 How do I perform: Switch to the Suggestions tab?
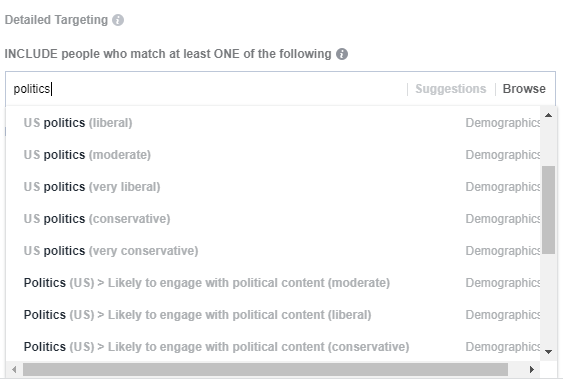click(451, 89)
